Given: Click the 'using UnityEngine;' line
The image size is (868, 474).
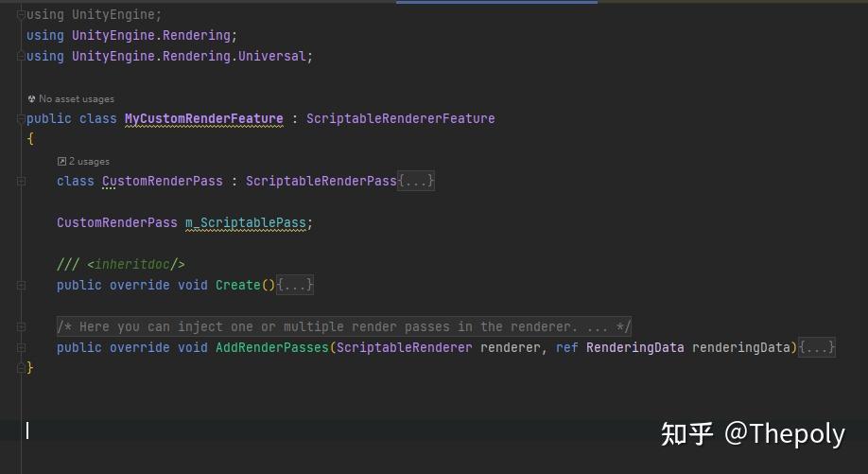Looking at the screenshot, I should pyautogui.click(x=95, y=15).
